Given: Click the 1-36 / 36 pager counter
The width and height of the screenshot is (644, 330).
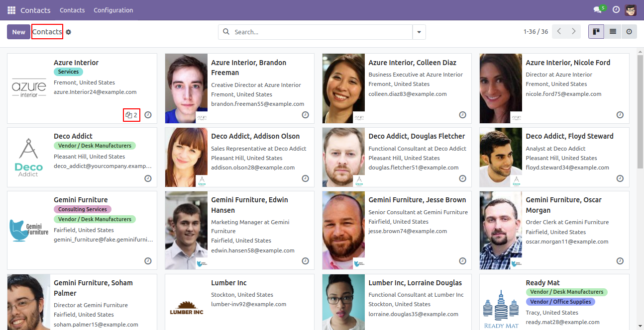Looking at the screenshot, I should click(x=536, y=32).
